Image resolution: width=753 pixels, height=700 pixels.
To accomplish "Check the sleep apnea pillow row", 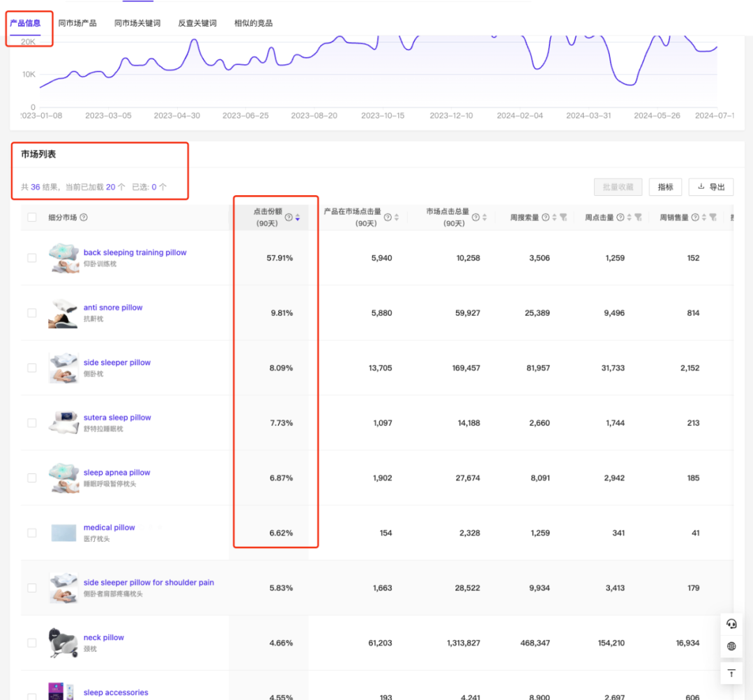I will pyautogui.click(x=31, y=478).
